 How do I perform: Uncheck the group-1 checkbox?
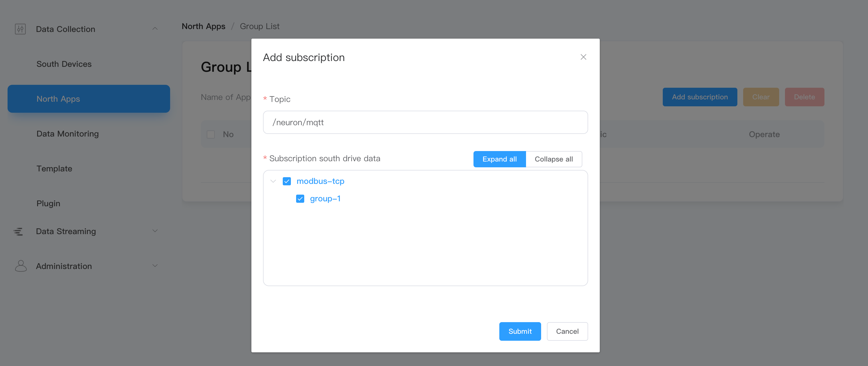coord(300,199)
